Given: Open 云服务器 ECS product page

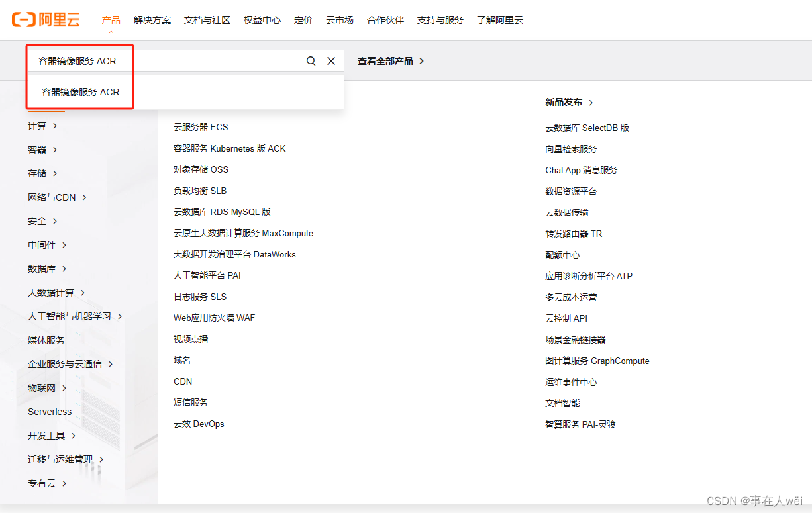Looking at the screenshot, I should [200, 127].
